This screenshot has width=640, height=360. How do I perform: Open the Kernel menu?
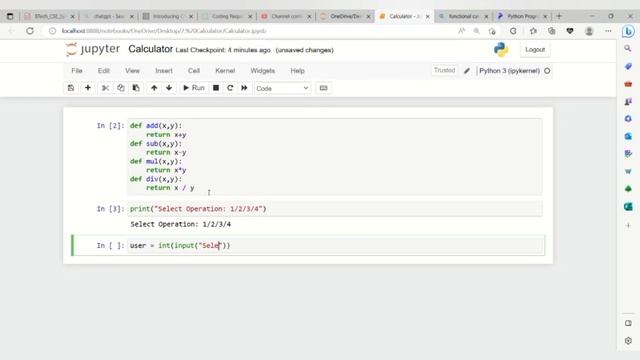pos(225,71)
